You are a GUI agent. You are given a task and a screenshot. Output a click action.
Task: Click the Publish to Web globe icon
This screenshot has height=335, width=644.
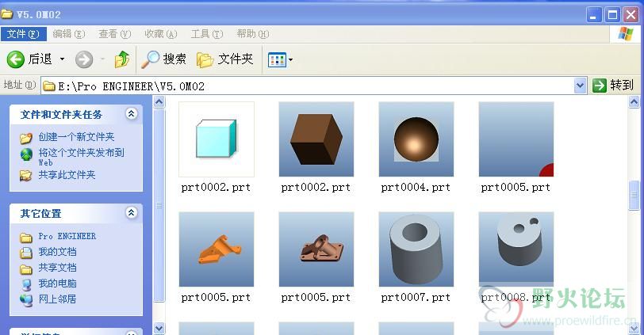[x=26, y=154]
